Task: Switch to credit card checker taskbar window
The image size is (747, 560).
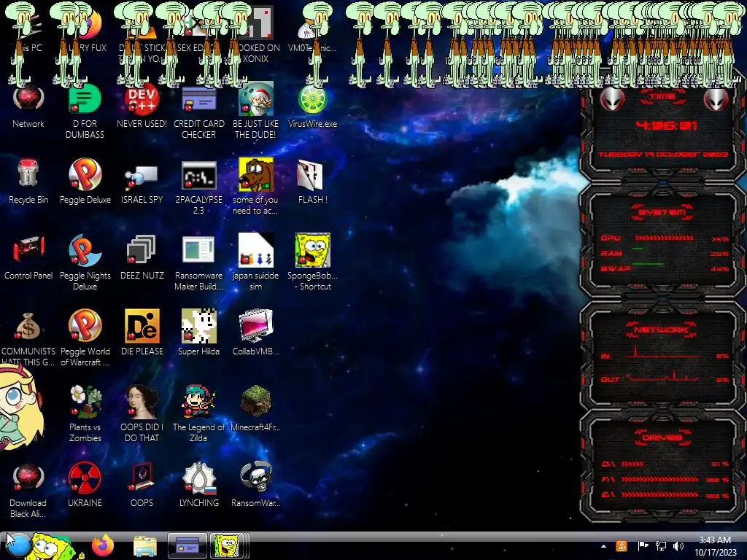Action: coord(187,545)
